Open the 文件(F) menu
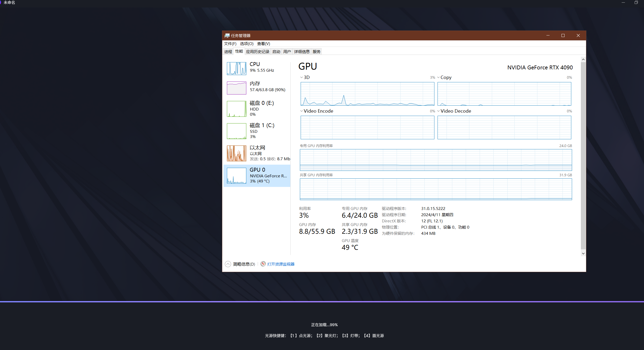The image size is (644, 350). [x=230, y=43]
